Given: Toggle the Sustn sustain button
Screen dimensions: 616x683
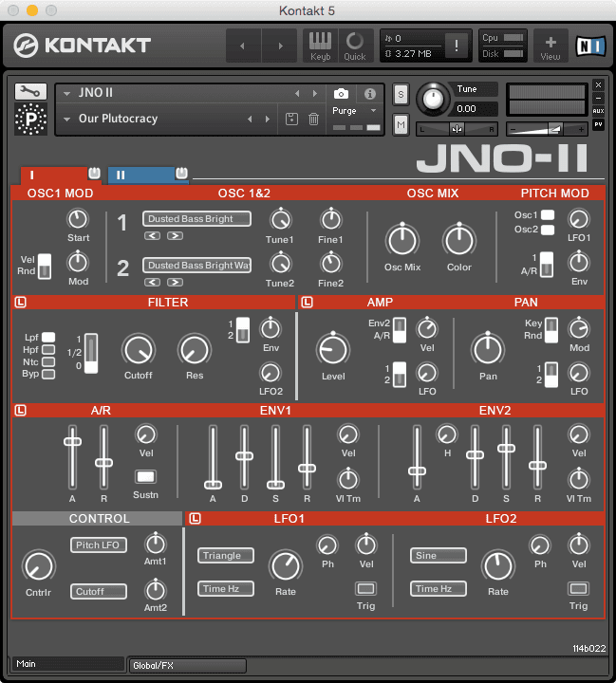Looking at the screenshot, I should (x=145, y=476).
